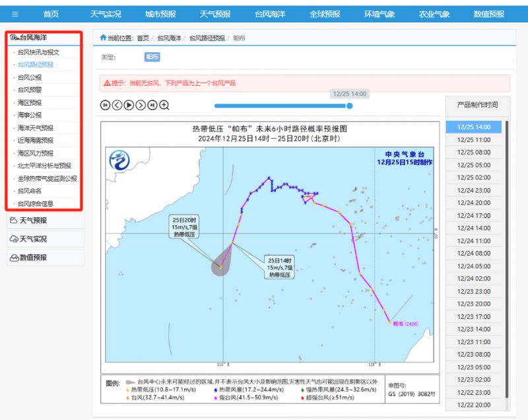Select product time 12/25 14:00
Viewport: 528px width, 420px height.
pyautogui.click(x=474, y=127)
